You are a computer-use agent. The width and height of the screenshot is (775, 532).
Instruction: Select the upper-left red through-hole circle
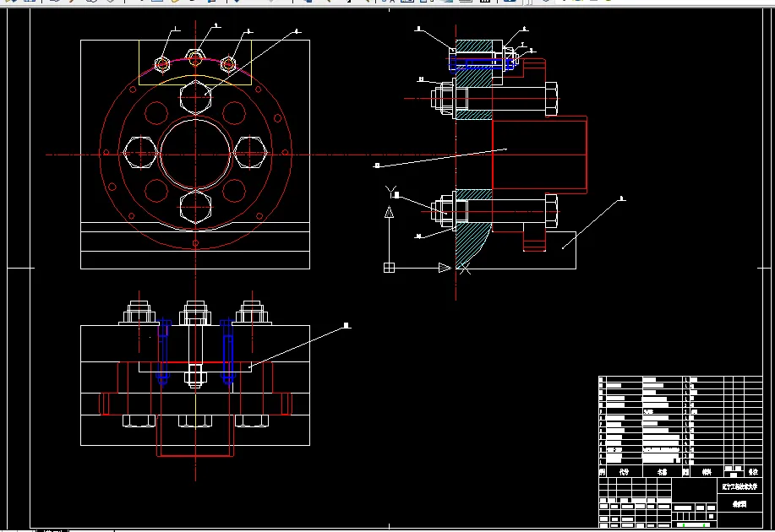(156, 113)
